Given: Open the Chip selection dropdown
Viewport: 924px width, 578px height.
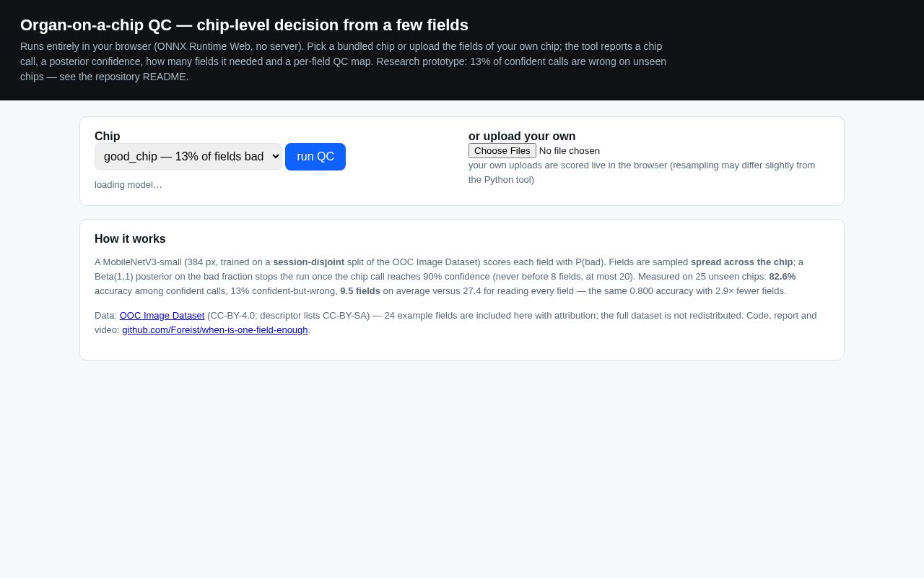Looking at the screenshot, I should (x=188, y=156).
